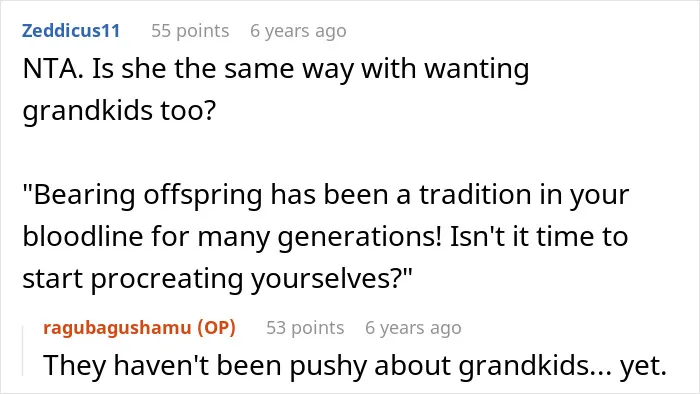The height and width of the screenshot is (394, 700).
Task: Click the word 'generations!' in the quote
Action: point(360,238)
